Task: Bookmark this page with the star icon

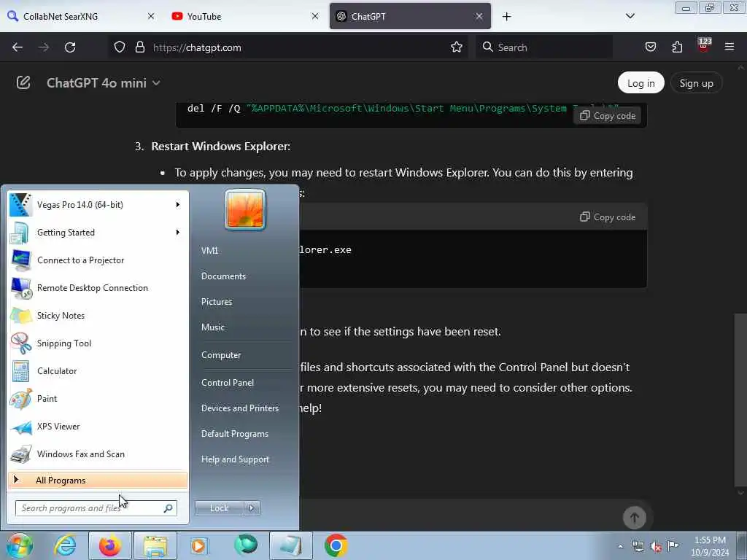Action: tap(457, 47)
